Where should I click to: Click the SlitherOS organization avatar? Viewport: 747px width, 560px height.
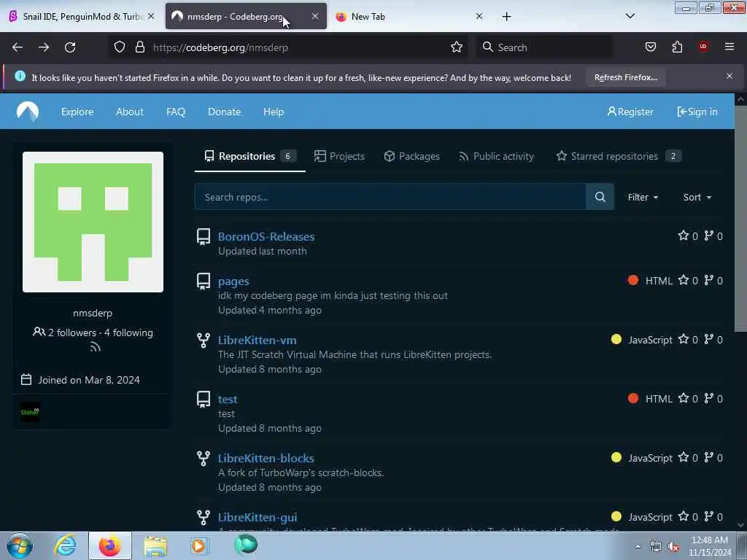[29, 412]
